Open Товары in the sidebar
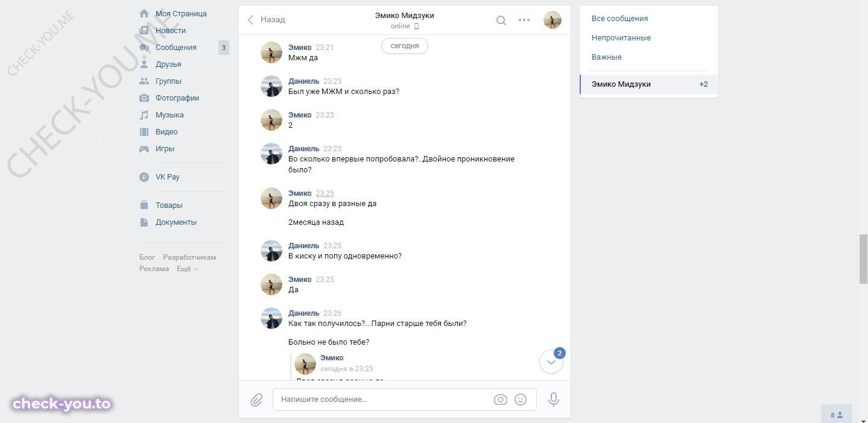The height and width of the screenshot is (423, 868). click(169, 205)
